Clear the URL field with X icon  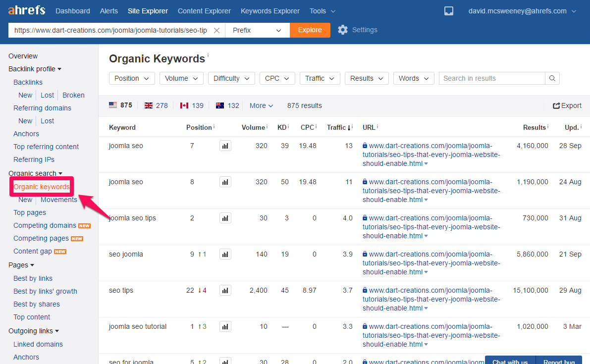217,31
